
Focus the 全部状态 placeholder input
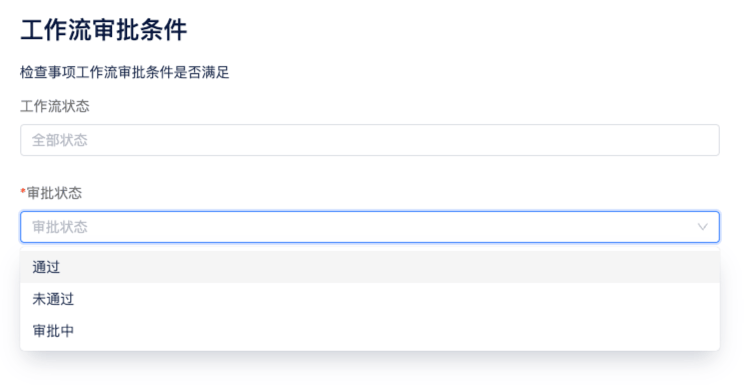(x=370, y=140)
